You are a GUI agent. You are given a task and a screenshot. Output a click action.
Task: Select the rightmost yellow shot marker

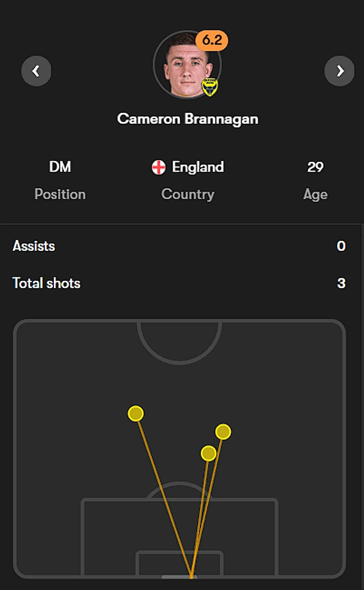223,431
